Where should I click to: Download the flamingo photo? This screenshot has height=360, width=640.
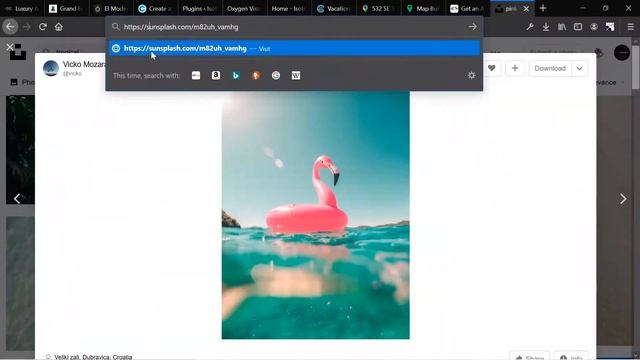pos(550,68)
